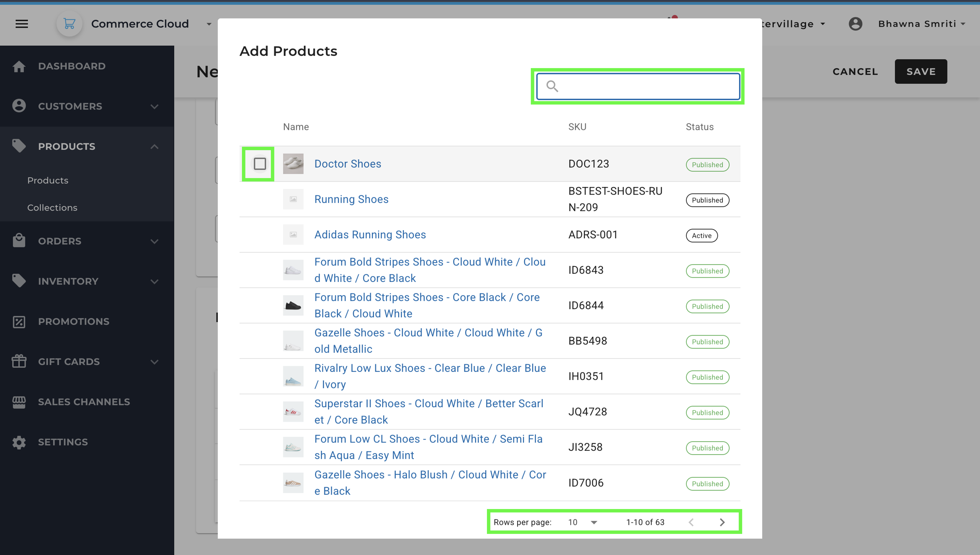Click the Running Shoes product link
Image resolution: width=980 pixels, height=555 pixels.
pos(351,199)
